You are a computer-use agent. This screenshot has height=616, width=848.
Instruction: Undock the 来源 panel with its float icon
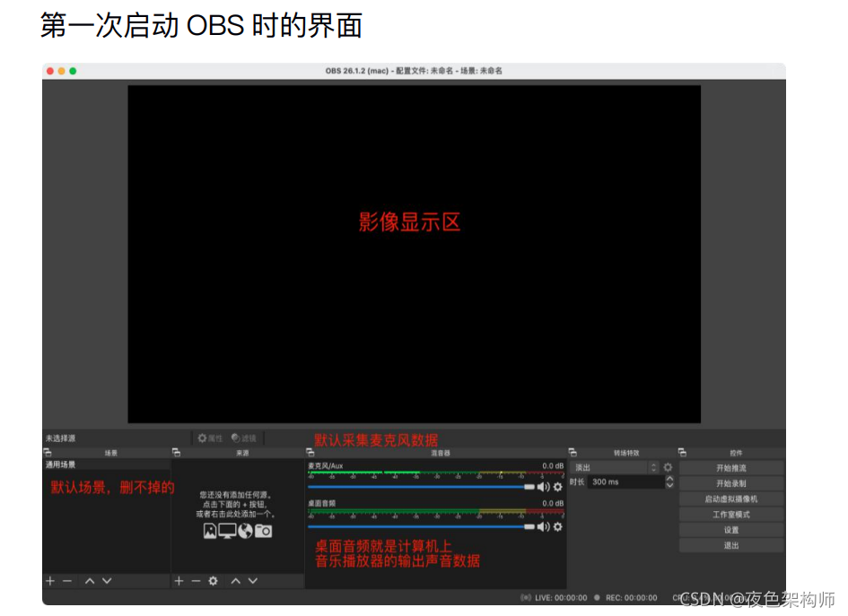176,452
